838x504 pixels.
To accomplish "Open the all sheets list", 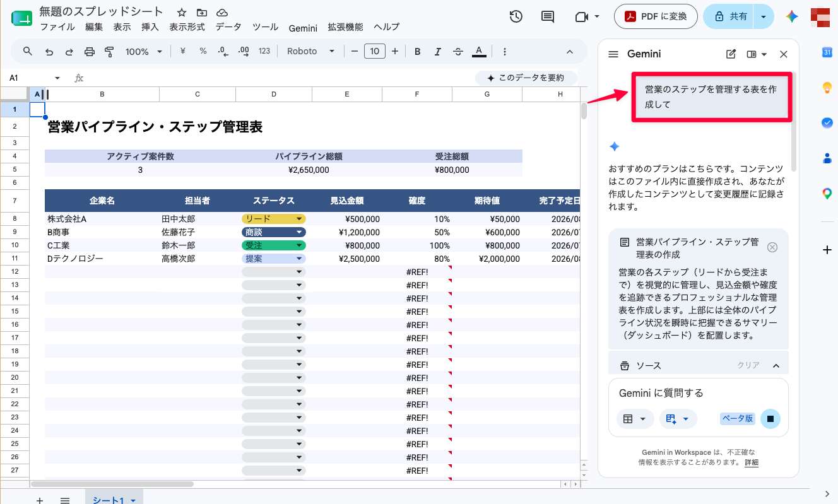I will tap(64, 500).
